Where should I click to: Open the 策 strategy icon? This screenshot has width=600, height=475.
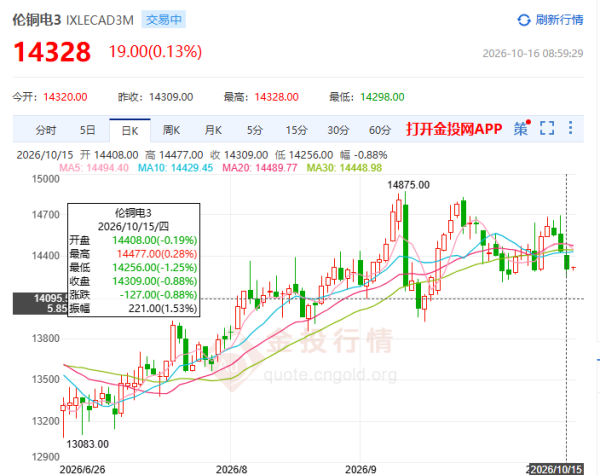coord(522,129)
